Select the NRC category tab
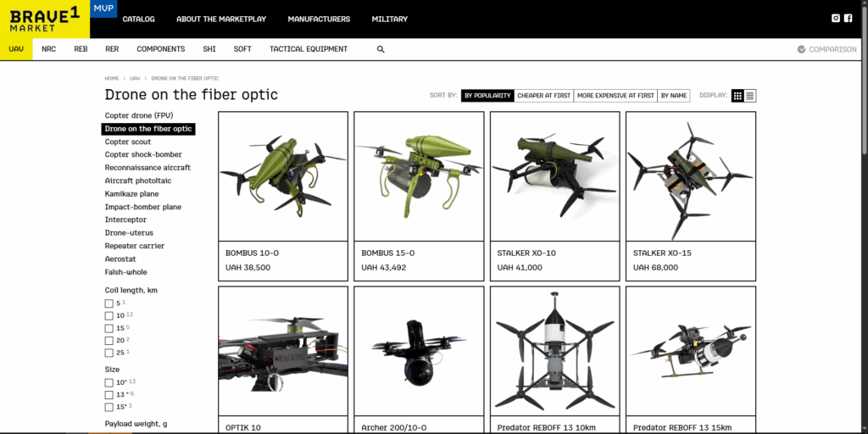 click(48, 49)
